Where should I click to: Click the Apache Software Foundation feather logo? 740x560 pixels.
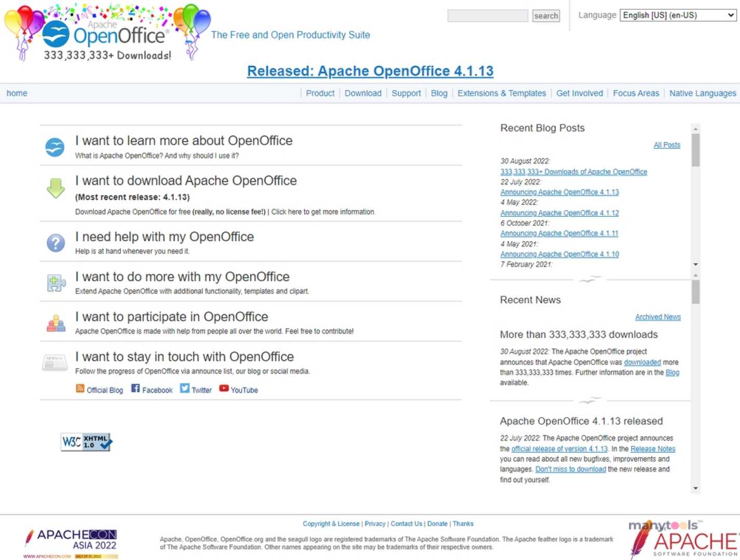(x=684, y=539)
